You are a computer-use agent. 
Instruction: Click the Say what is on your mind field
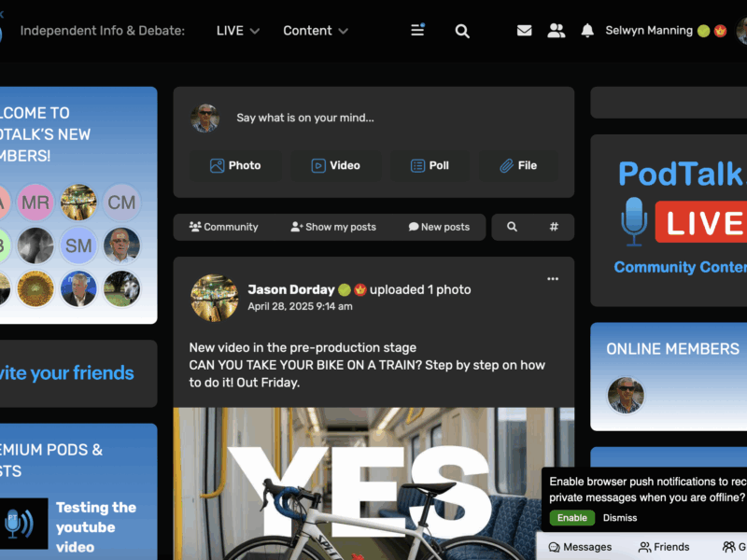click(305, 118)
